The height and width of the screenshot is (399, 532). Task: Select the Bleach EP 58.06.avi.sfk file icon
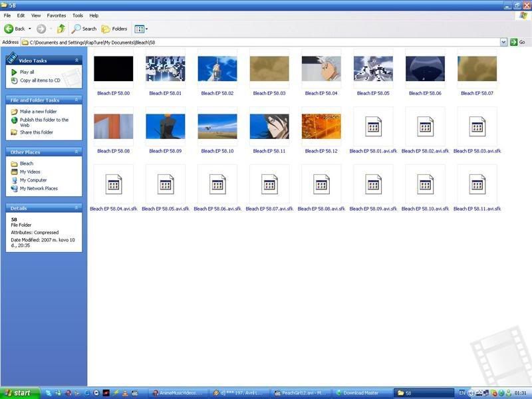click(217, 184)
